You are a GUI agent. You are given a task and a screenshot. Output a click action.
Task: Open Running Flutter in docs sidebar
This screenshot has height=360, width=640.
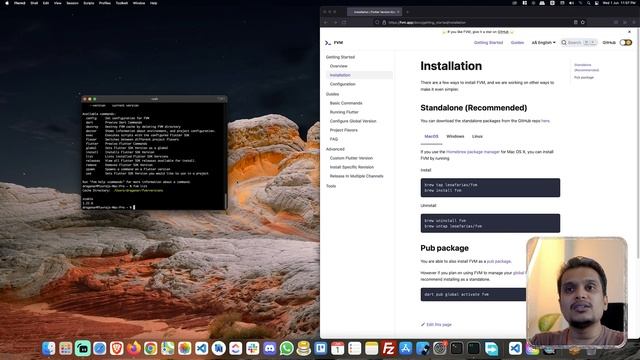click(344, 112)
